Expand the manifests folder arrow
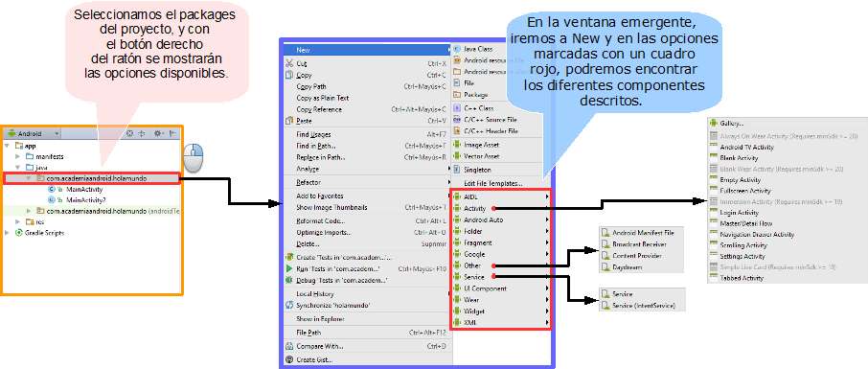 tap(17, 157)
